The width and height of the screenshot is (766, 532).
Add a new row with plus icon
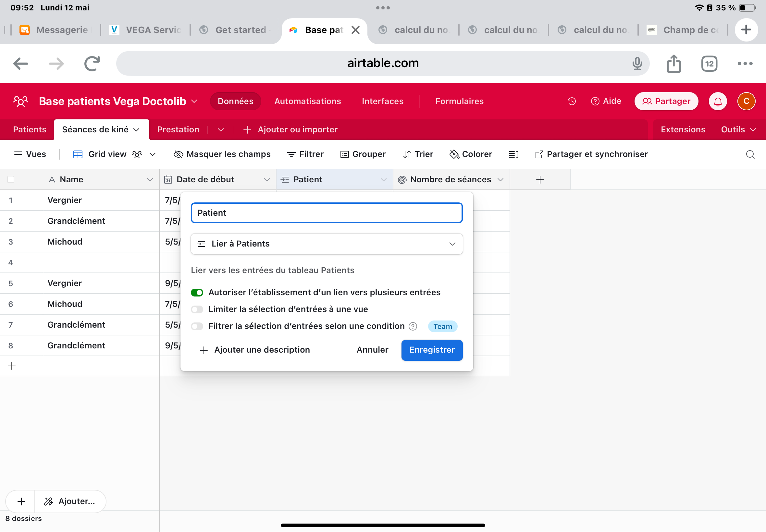(12, 366)
